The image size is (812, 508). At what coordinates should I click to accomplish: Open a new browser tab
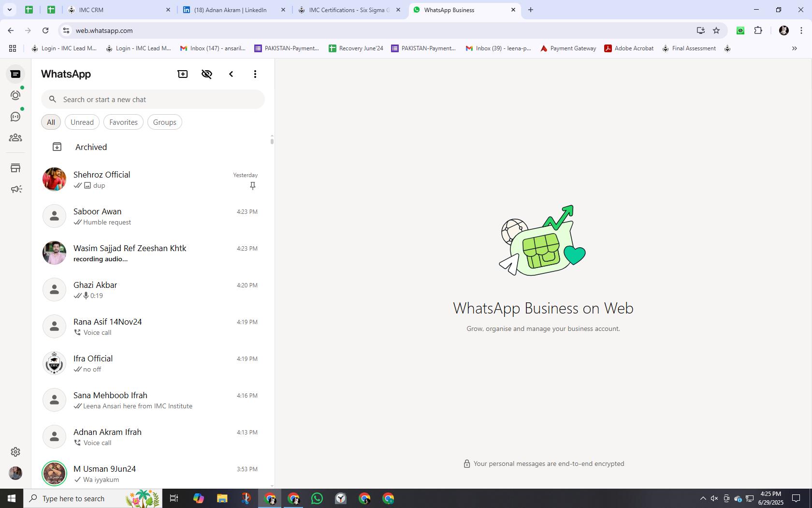pyautogui.click(x=531, y=10)
